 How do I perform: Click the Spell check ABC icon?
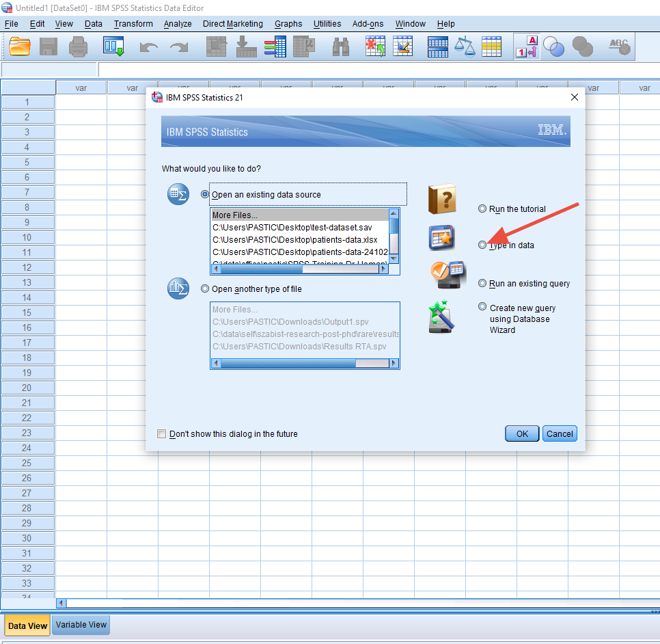tap(620, 46)
